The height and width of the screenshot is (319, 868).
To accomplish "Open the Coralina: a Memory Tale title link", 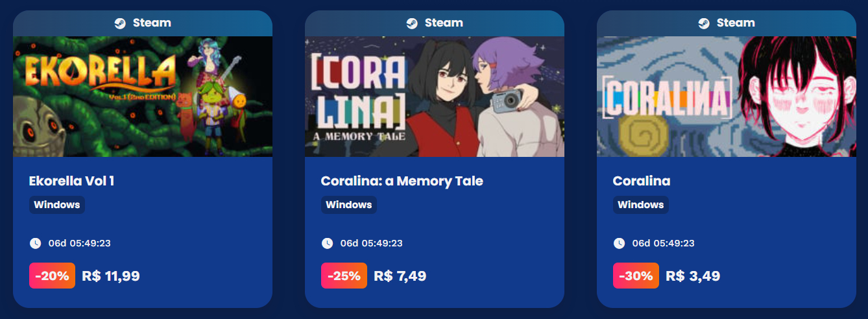I will click(402, 181).
